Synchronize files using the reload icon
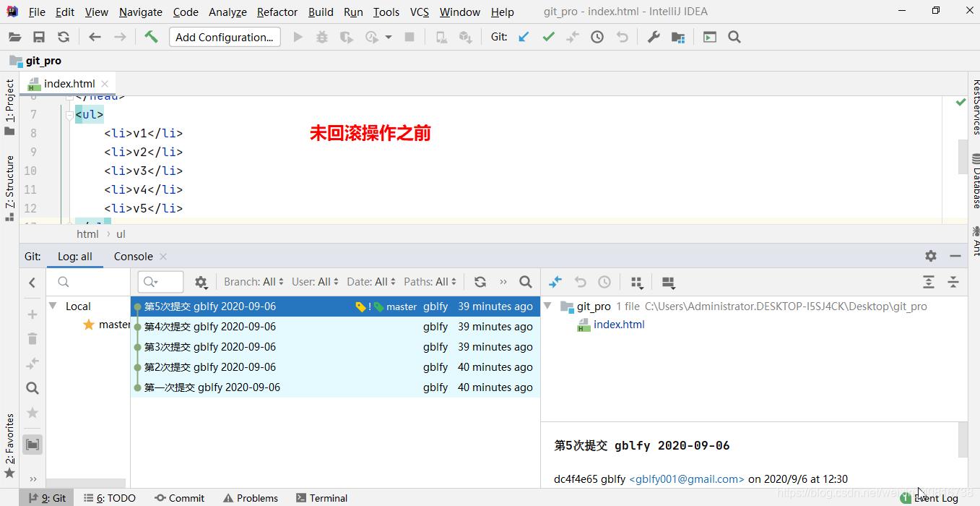Screen dimensions: 980x506 click(x=64, y=37)
